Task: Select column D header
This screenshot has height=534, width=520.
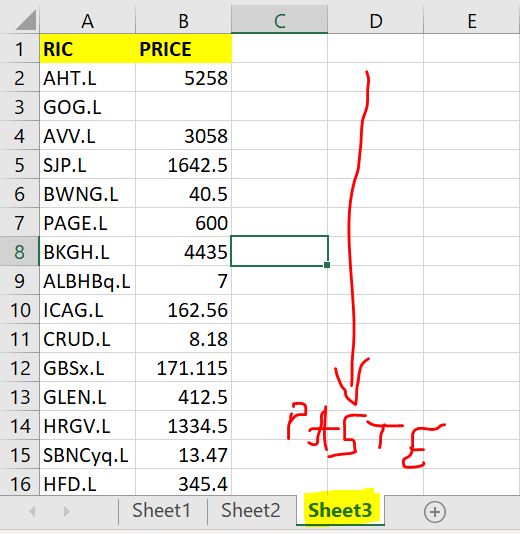Action: [x=376, y=21]
